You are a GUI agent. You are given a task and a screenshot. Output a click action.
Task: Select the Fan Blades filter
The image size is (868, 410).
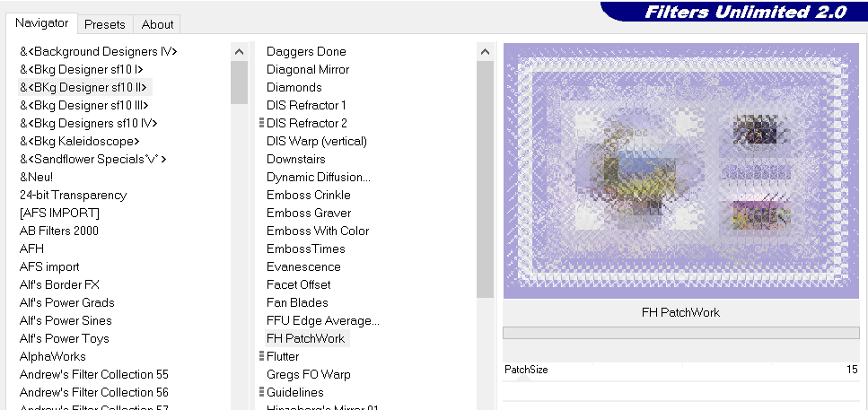pyautogui.click(x=297, y=302)
